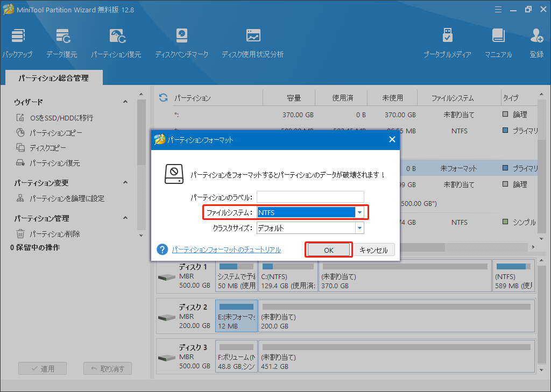Screen dimensions: 551x392
Task: Select 451.2 GB unallocated block on Disk 3
Action: [x=397, y=356]
